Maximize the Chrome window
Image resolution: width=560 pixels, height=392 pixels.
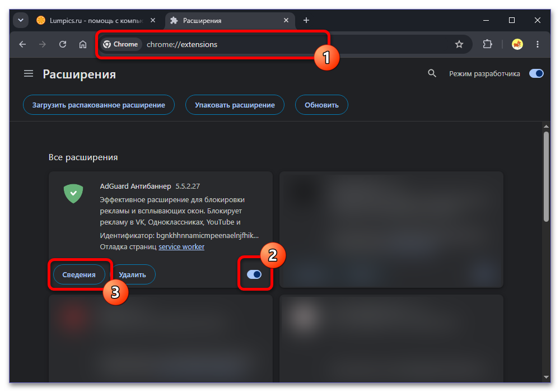point(512,20)
